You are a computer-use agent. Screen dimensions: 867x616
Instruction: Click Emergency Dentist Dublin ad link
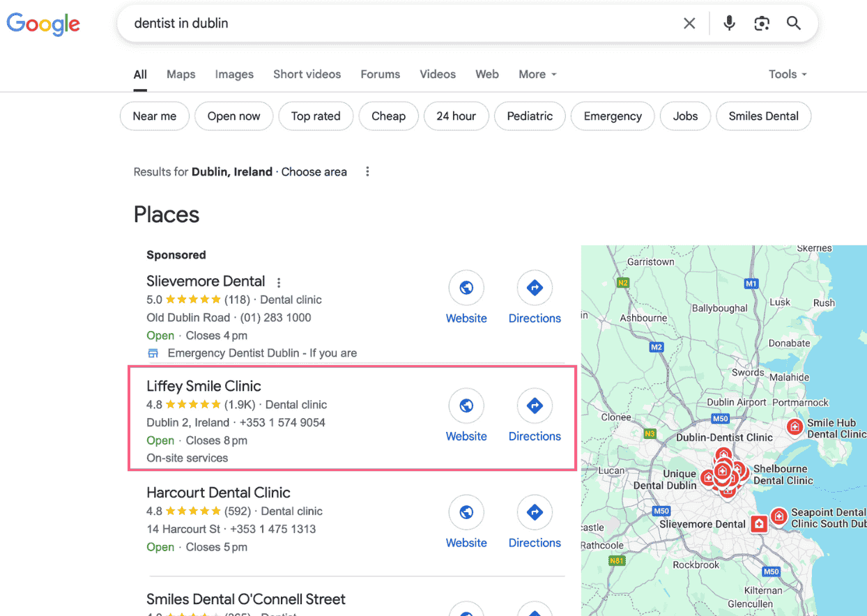tap(262, 353)
